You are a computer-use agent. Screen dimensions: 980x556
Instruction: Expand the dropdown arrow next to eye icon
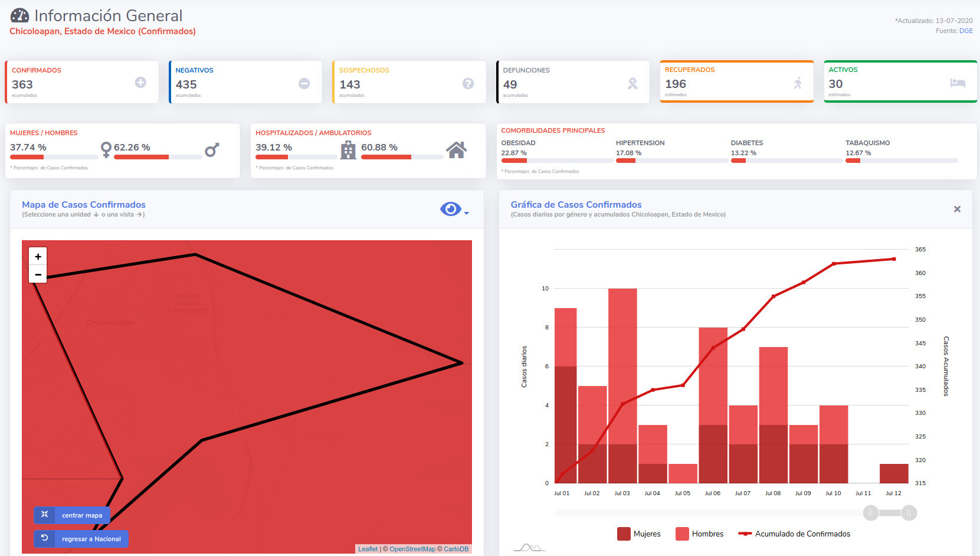[x=467, y=213]
